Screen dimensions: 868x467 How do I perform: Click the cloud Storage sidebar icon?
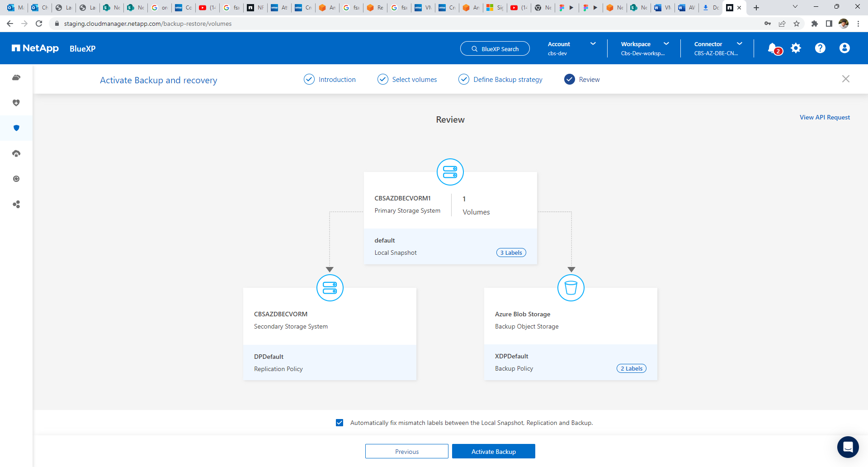pos(16,77)
